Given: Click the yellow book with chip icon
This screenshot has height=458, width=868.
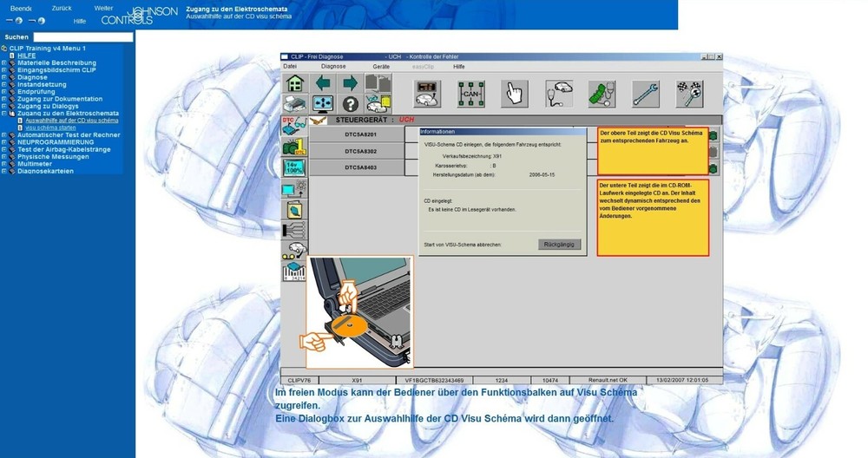Looking at the screenshot, I should pos(295,210).
